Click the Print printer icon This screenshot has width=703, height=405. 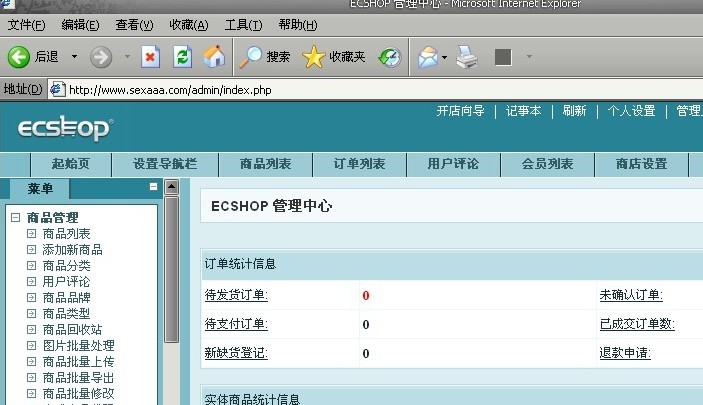pyautogui.click(x=467, y=57)
